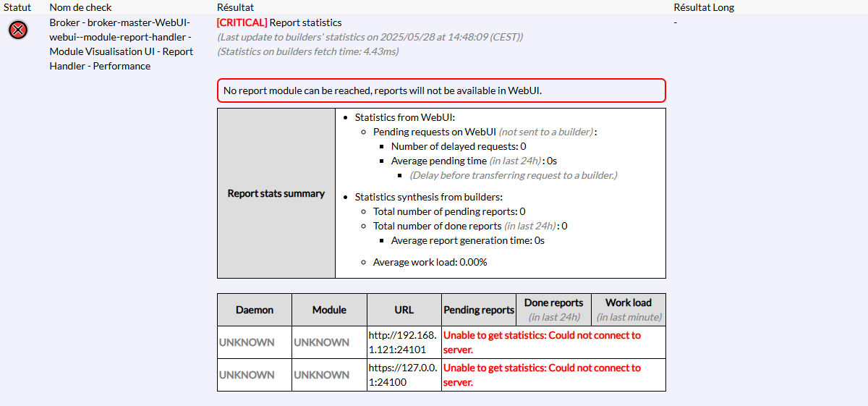Click the last update timestamp line
The width and height of the screenshot is (868, 406).
click(370, 37)
